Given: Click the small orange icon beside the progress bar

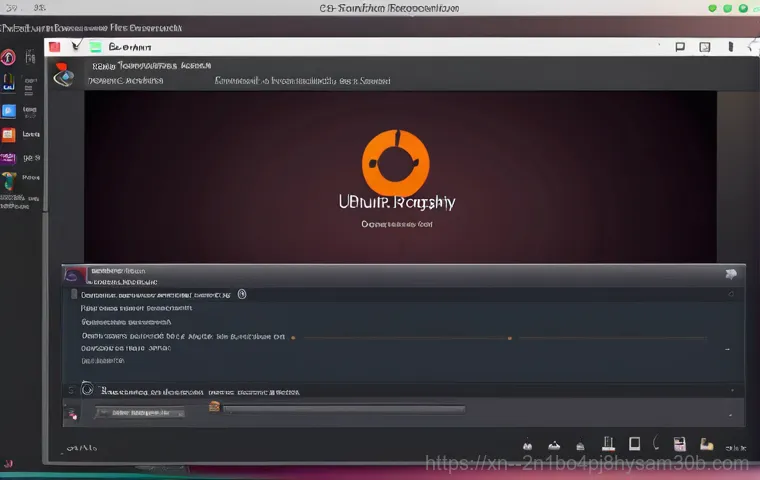Looking at the screenshot, I should (214, 406).
